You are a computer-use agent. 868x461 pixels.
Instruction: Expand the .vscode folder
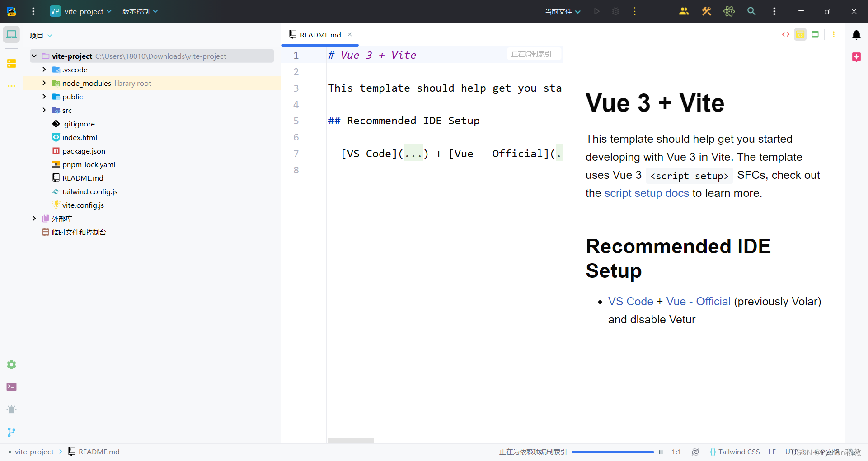click(x=44, y=70)
